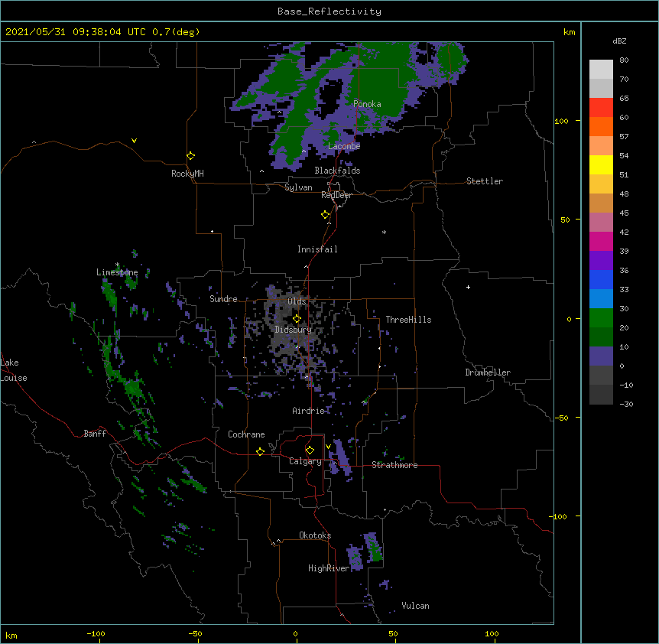Image resolution: width=659 pixels, height=644 pixels.
Task: Click the Vulcan city label
Action: 415,606
